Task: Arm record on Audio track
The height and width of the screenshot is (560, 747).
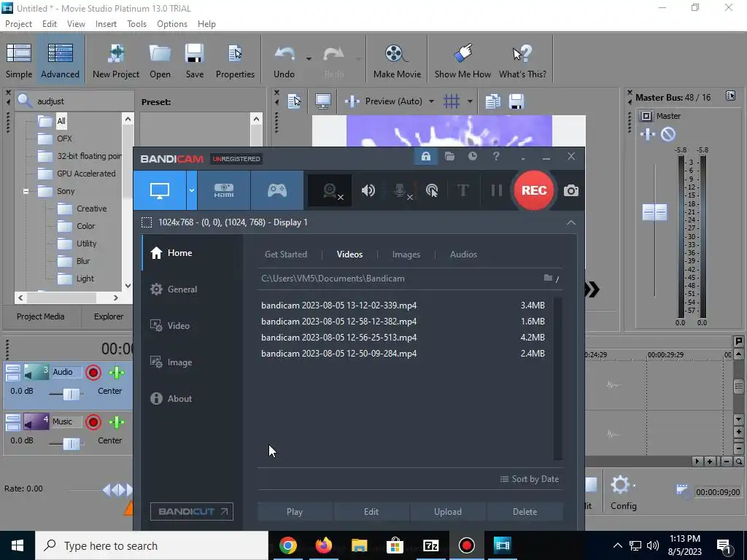Action: [x=93, y=373]
